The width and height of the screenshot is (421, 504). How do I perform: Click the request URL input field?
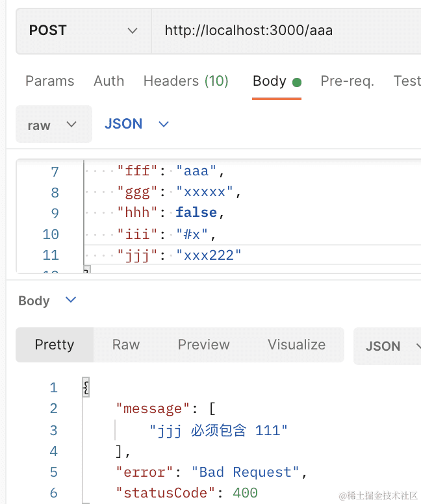(286, 31)
